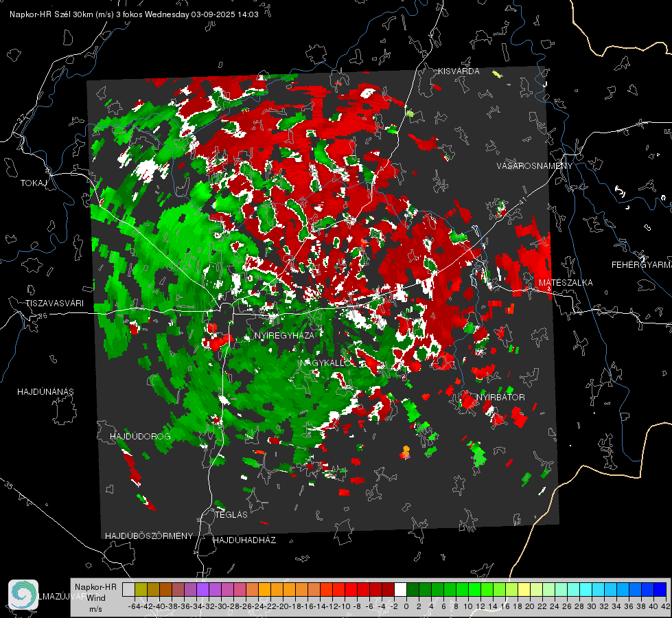This screenshot has width=672, height=618.
Task: Pick the purple swatch between -34 and -32
Action: [202, 589]
